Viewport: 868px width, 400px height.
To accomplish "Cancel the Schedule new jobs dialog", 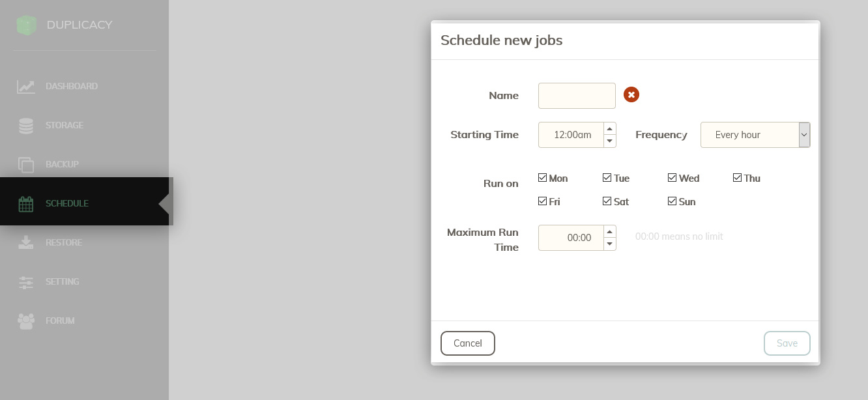I will pyautogui.click(x=468, y=343).
